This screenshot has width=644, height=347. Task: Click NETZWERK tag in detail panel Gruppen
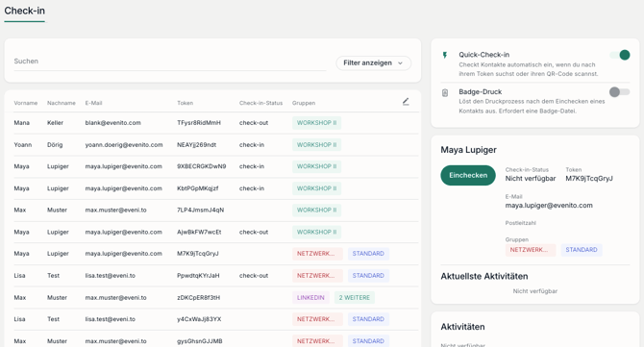click(x=531, y=250)
